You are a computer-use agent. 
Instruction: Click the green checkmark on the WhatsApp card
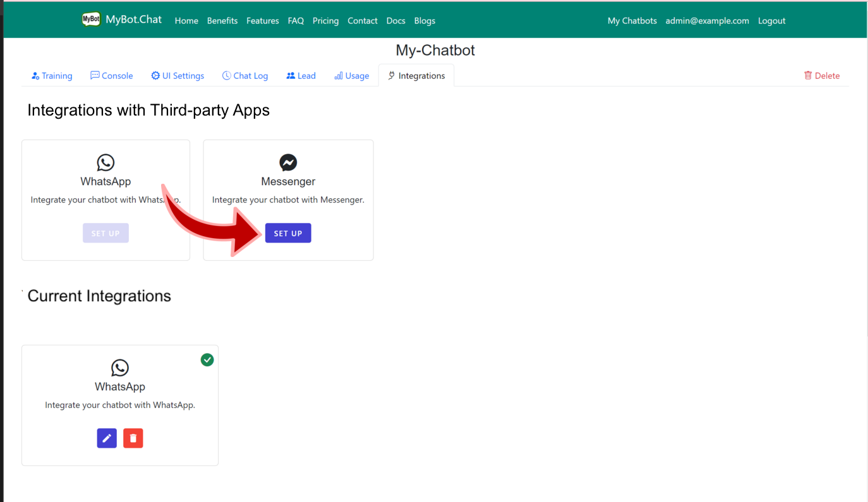pyautogui.click(x=207, y=359)
